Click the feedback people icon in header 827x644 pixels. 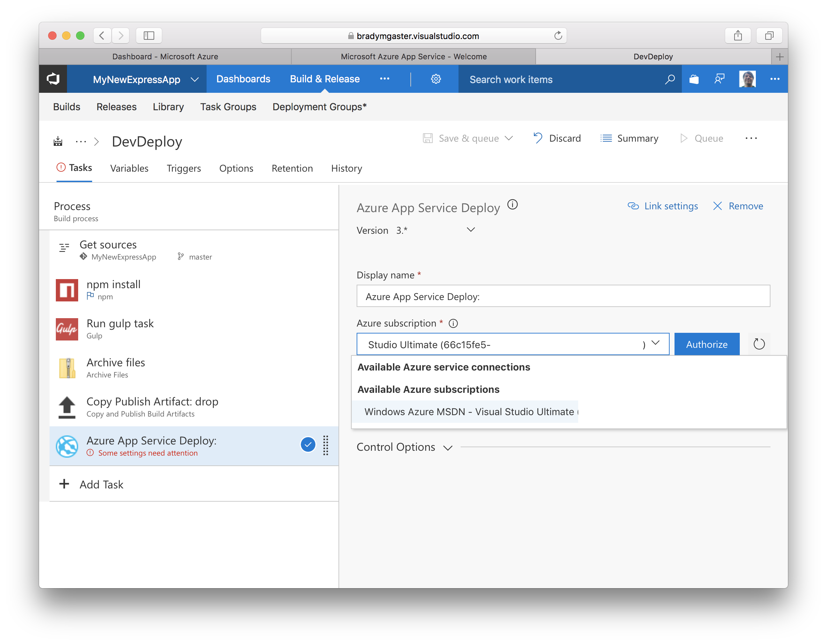point(719,79)
